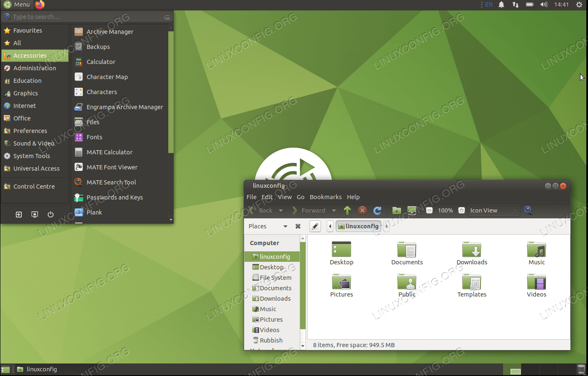The height and width of the screenshot is (376, 588).
Task: Open the View menu
Action: click(x=285, y=197)
